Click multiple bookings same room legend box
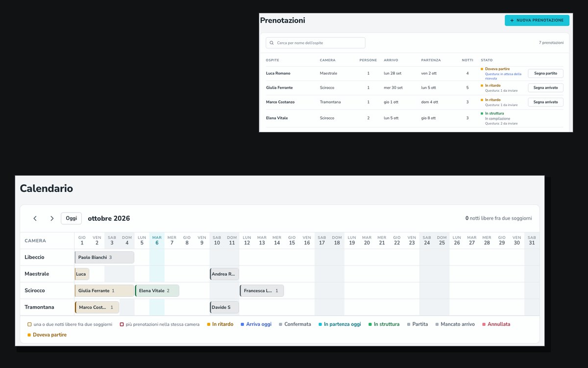The width and height of the screenshot is (588, 368). point(122,324)
